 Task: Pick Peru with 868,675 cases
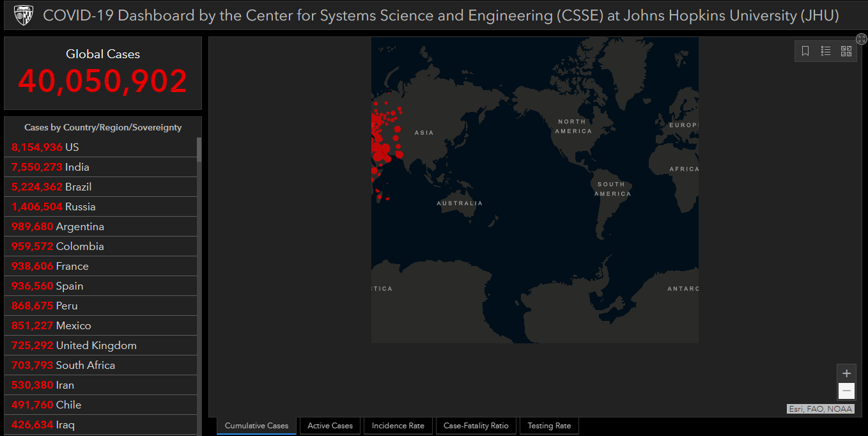click(x=101, y=306)
